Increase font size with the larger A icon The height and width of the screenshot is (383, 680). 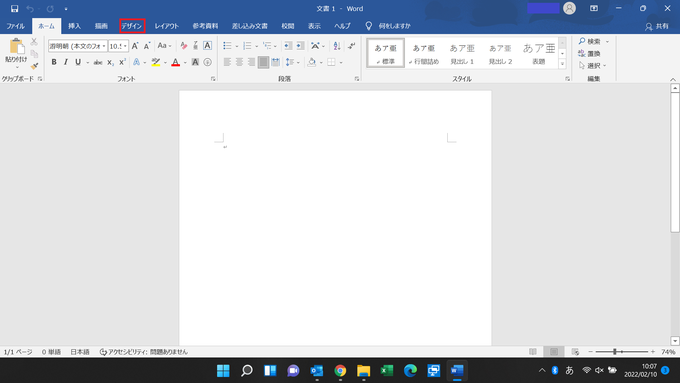click(x=135, y=46)
